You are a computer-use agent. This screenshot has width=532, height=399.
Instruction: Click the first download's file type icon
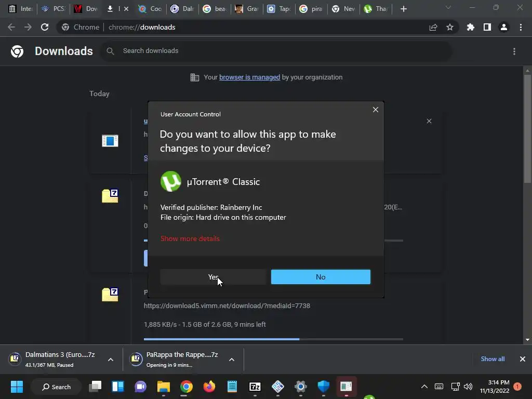110,140
